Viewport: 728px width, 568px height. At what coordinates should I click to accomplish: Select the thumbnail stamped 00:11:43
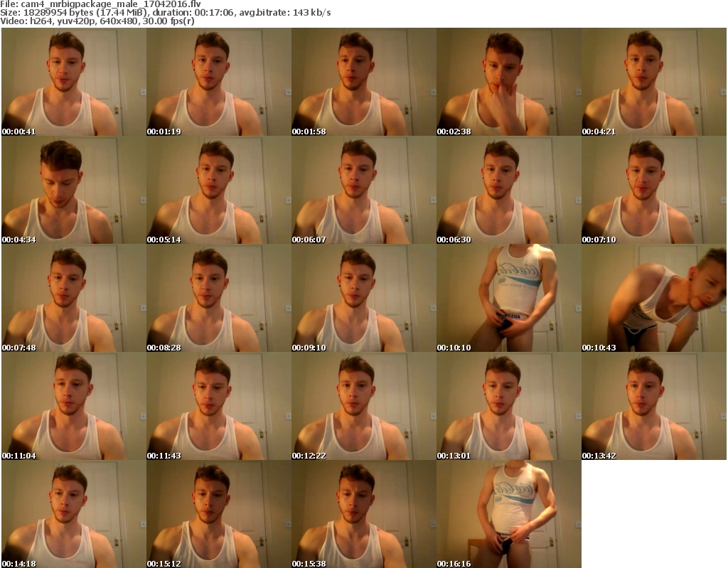[x=219, y=407]
